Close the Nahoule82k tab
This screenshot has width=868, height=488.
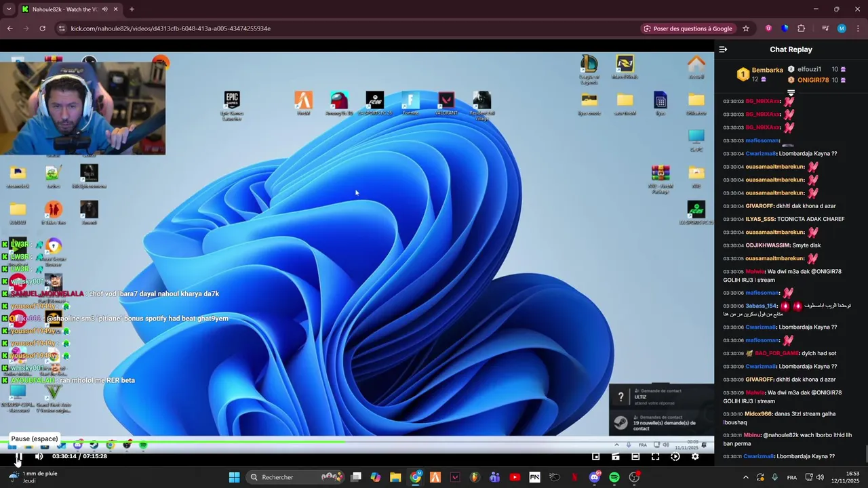[115, 9]
